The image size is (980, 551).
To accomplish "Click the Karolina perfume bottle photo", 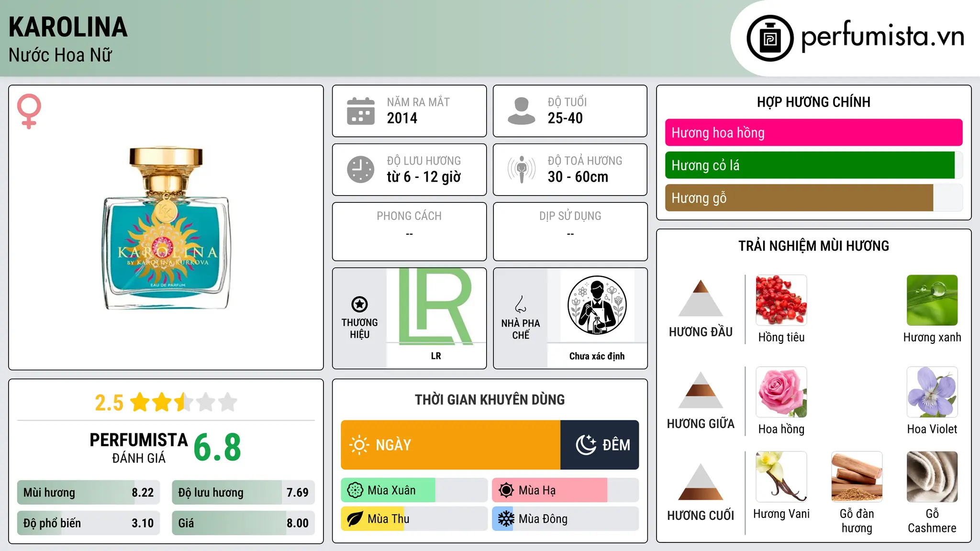I will [x=167, y=228].
